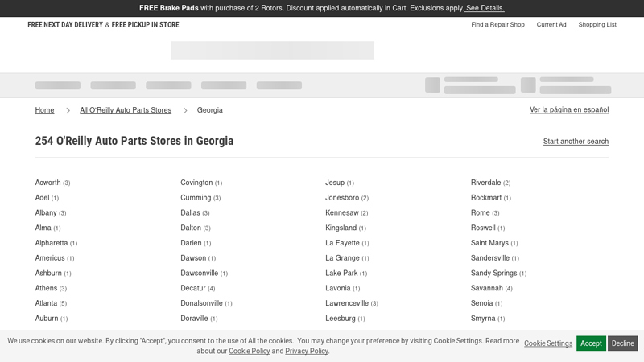This screenshot has height=362, width=644.
Task: Select Lake Park city listing
Action: (346, 273)
